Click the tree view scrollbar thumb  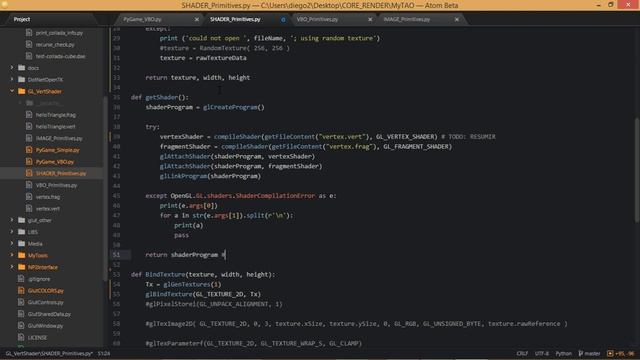(x=105, y=189)
